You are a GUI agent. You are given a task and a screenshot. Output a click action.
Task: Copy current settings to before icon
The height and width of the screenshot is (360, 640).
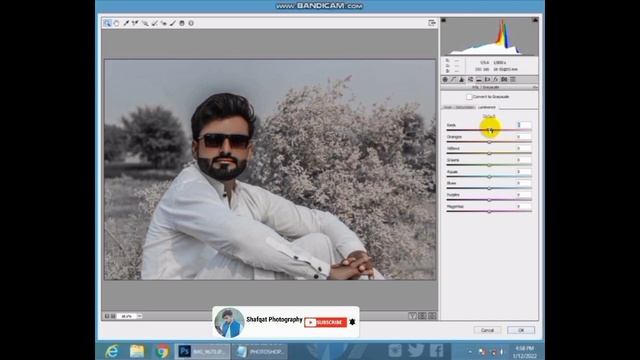click(x=432, y=316)
